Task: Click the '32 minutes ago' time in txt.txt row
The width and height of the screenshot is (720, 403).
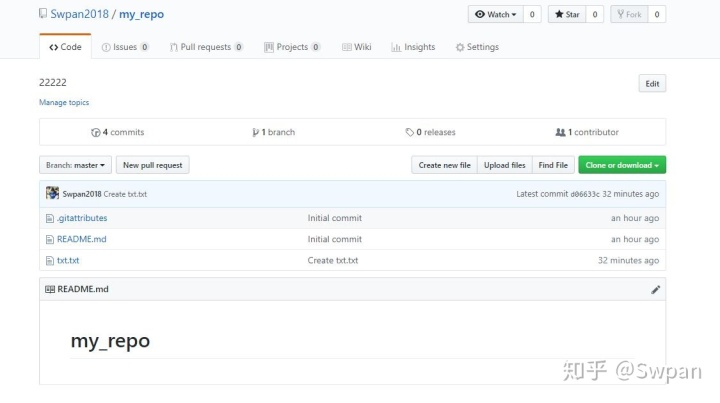Action: pyautogui.click(x=628, y=260)
